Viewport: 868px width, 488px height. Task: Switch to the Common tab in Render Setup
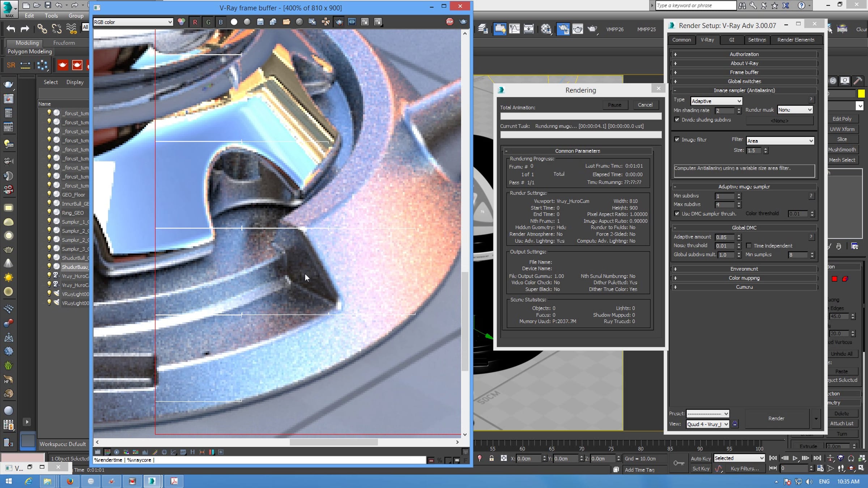pos(681,40)
